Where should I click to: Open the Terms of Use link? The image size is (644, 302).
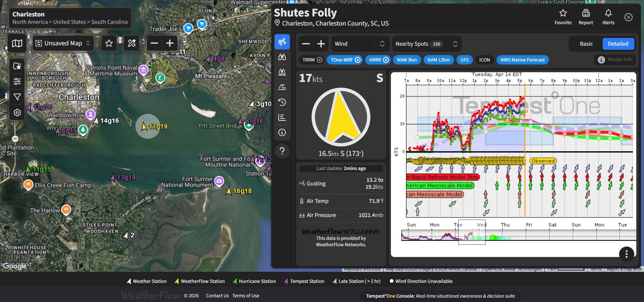(x=246, y=296)
